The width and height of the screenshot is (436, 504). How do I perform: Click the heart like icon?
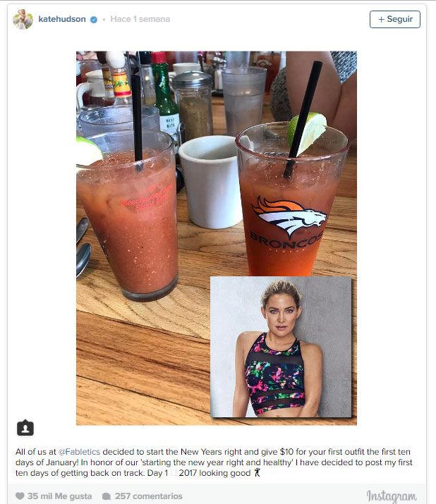(20, 496)
